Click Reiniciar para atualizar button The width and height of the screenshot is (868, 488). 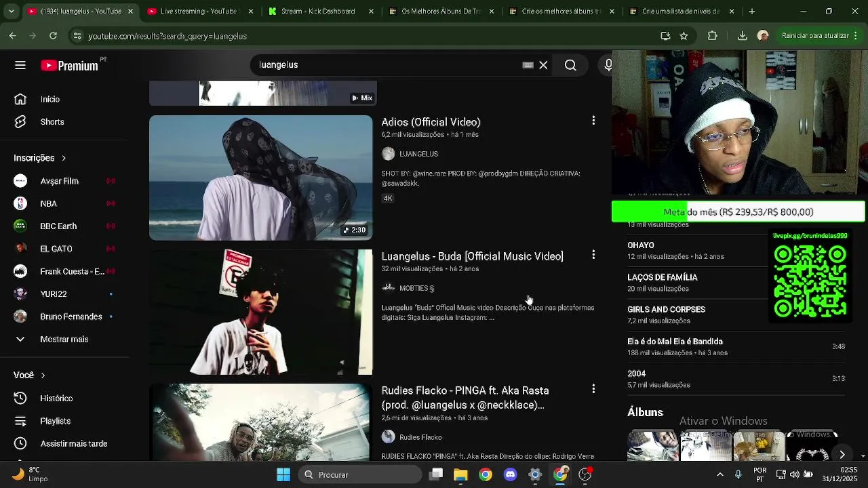(x=815, y=36)
